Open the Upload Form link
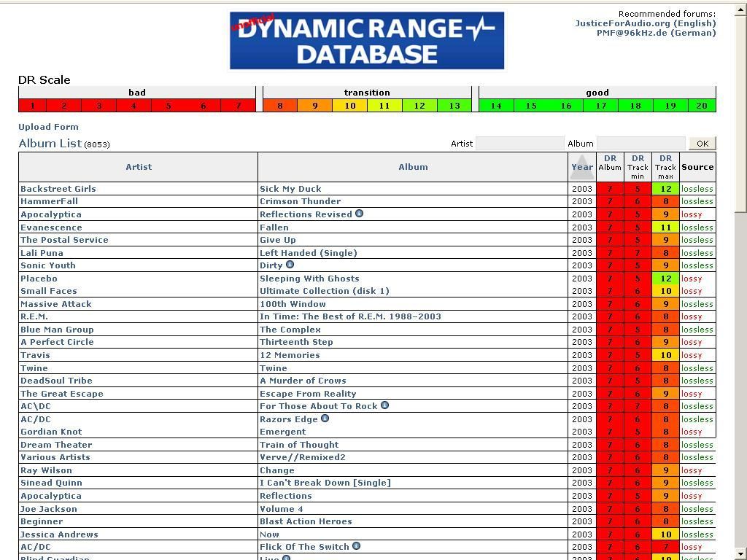The width and height of the screenshot is (747, 560). [49, 127]
